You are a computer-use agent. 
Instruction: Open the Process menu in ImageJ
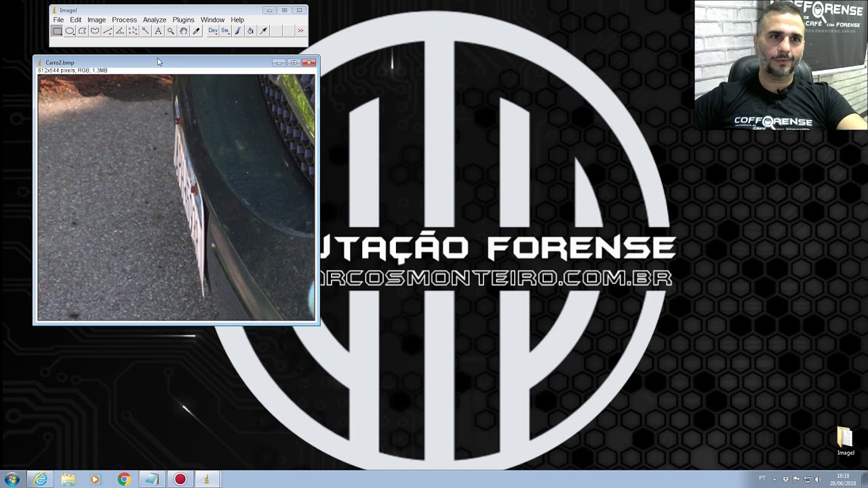tap(124, 20)
